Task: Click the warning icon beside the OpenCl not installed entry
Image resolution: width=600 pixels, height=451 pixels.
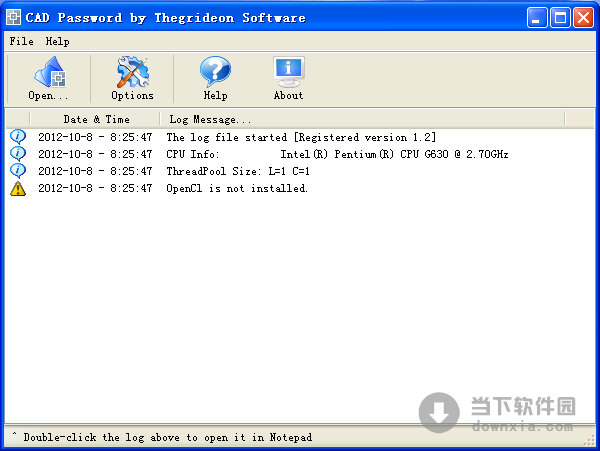Action: point(18,189)
